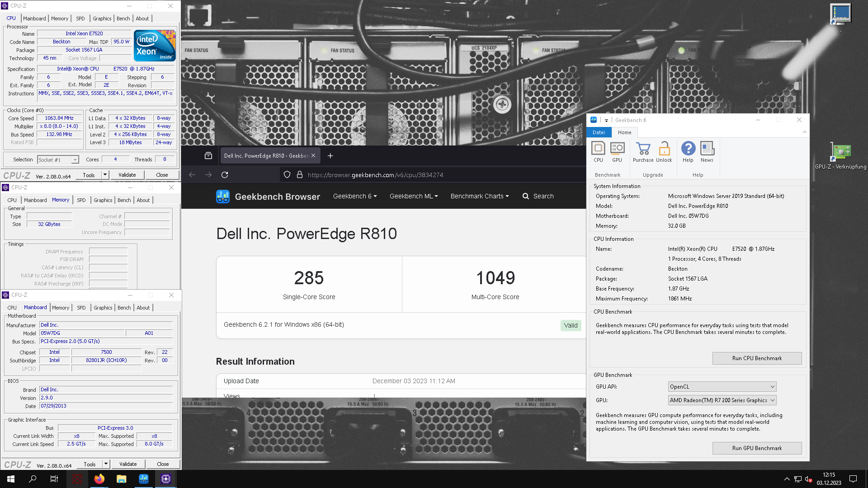
Task: Open About tab in bottom CPU-Z window
Action: pos(143,308)
